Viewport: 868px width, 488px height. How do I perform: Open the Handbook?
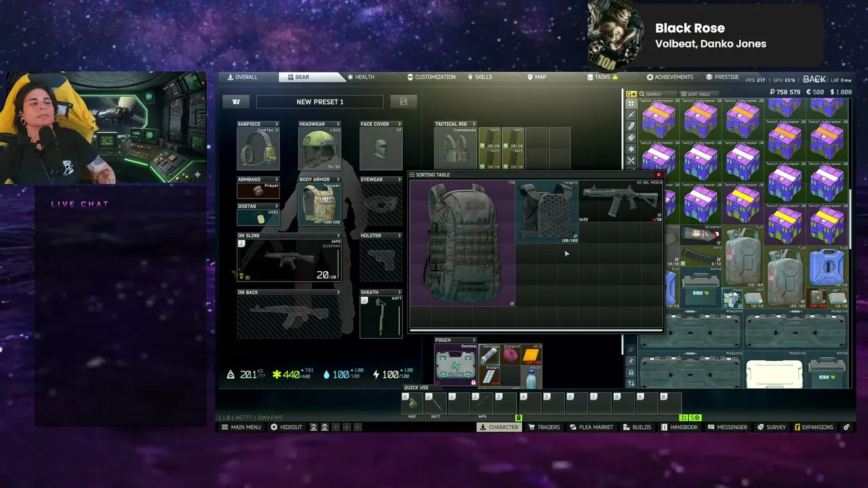(x=679, y=427)
